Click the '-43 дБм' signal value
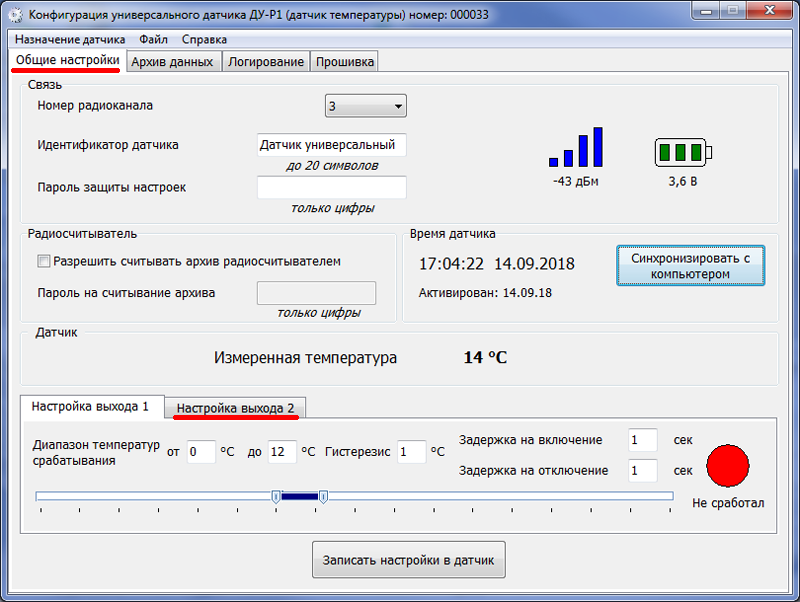This screenshot has height=602, width=800. [576, 181]
